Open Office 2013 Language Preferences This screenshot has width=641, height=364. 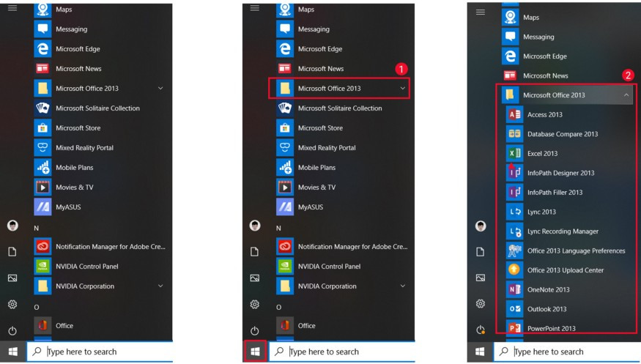(566, 250)
